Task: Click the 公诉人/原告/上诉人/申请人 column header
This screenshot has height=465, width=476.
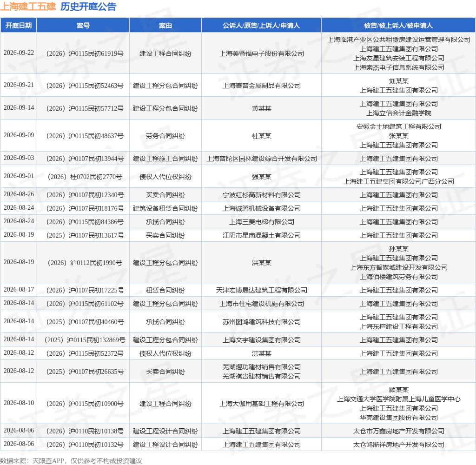Action: [x=261, y=26]
